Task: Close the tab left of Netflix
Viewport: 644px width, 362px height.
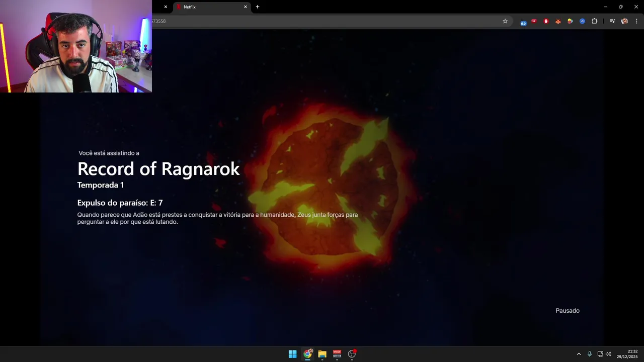Action: coord(166,7)
